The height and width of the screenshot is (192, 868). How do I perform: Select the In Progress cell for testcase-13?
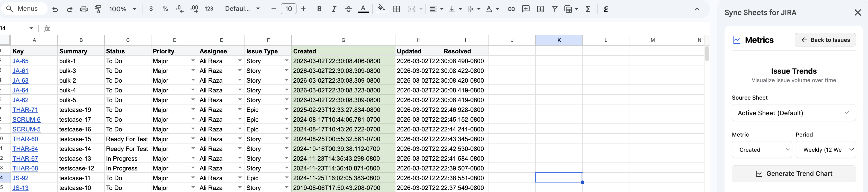[128, 158]
